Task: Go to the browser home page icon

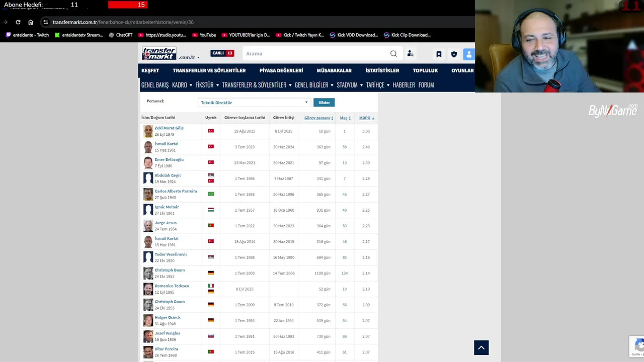Action: pyautogui.click(x=31, y=22)
